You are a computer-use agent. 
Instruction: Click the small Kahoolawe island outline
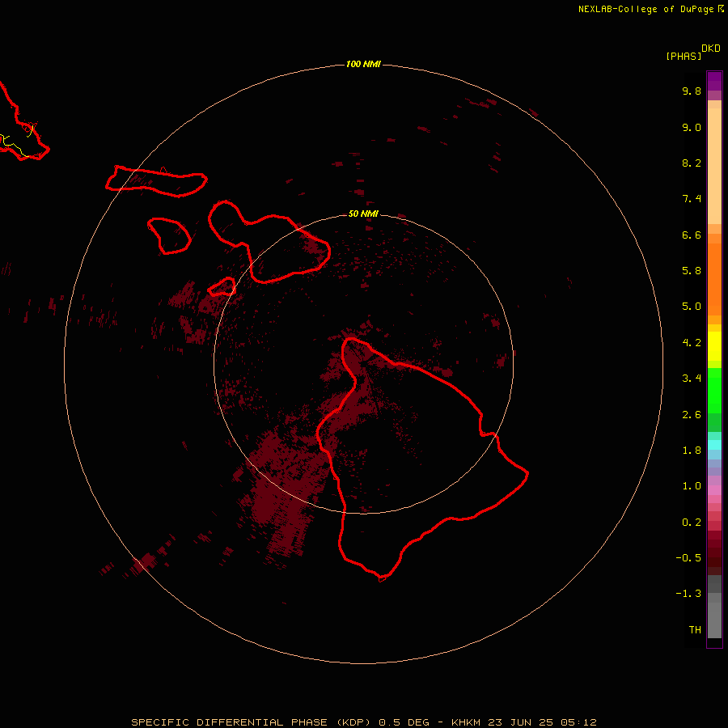point(222,287)
